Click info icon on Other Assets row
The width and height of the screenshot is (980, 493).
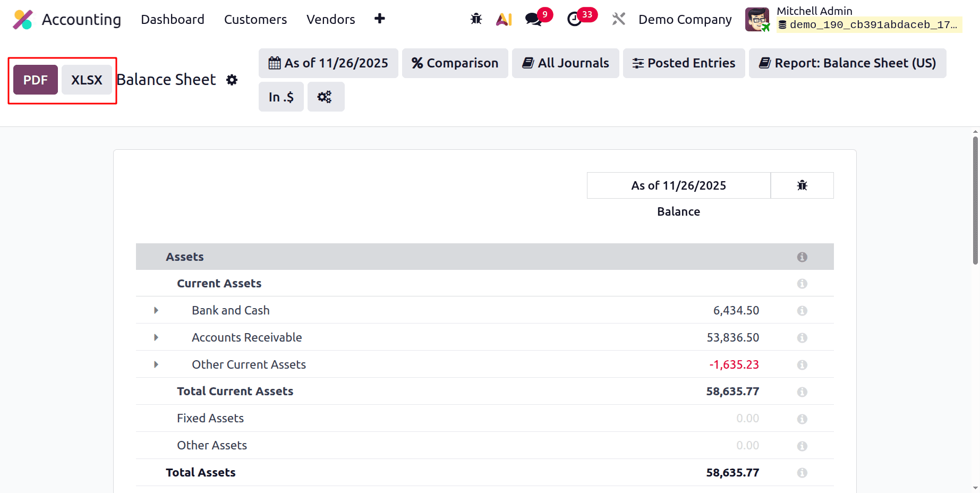pyautogui.click(x=802, y=446)
